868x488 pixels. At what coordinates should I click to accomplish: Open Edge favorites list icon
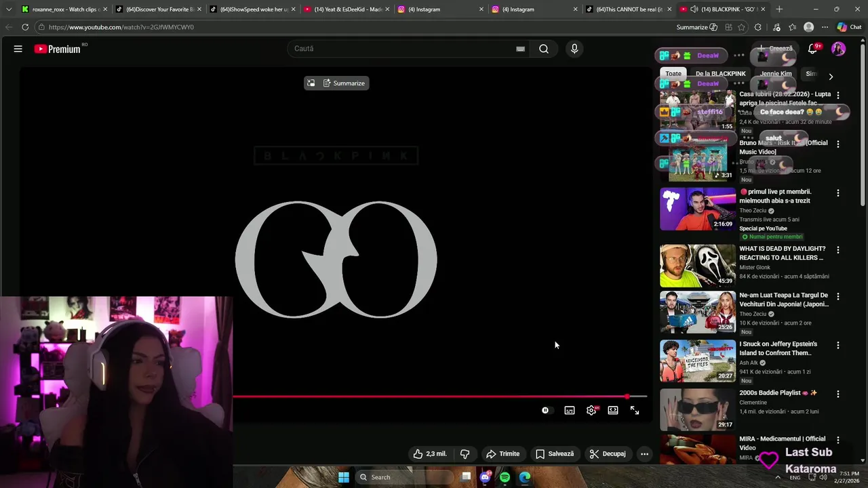[792, 27]
